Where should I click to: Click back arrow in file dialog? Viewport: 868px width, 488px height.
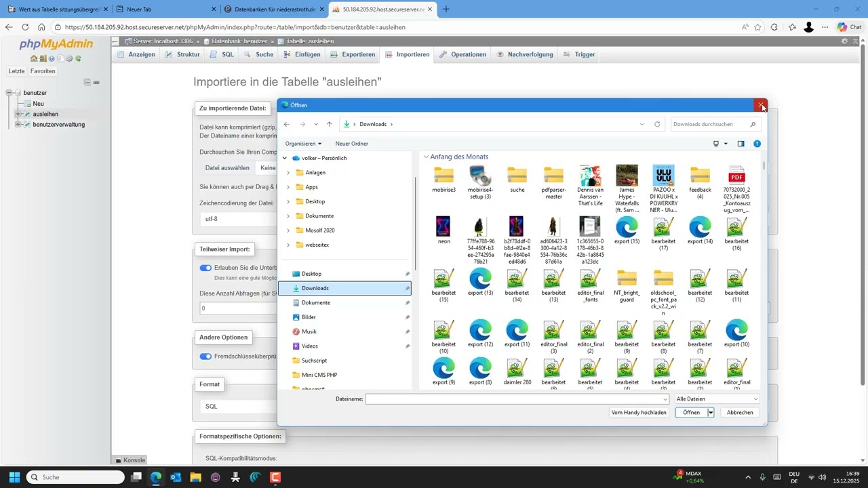(286, 124)
